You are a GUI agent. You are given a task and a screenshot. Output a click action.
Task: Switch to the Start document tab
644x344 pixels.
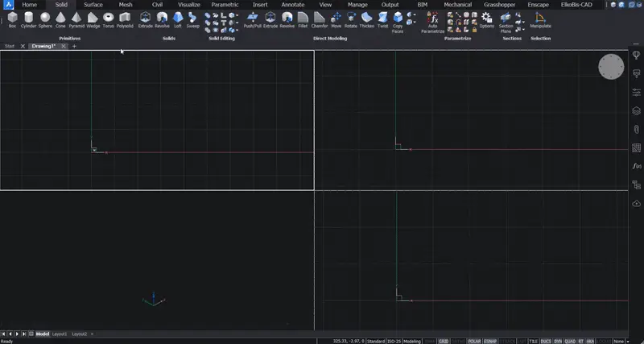pos(10,46)
